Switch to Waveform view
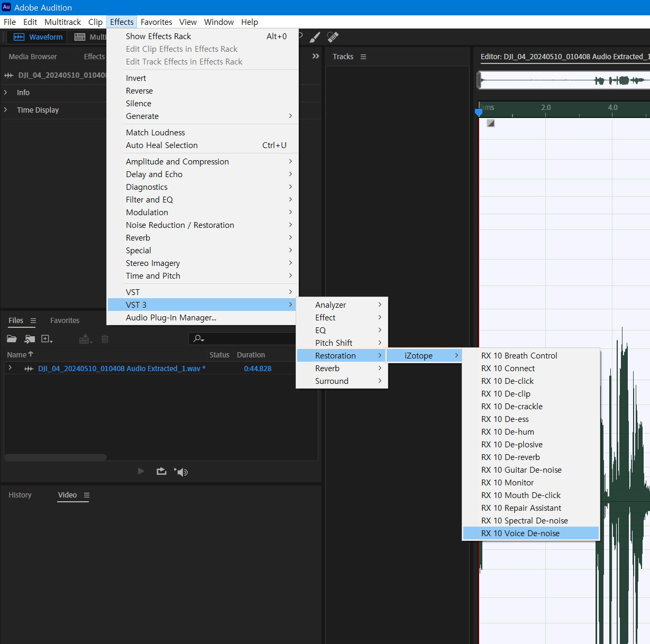Viewport: 650px width, 644px height. pos(38,37)
